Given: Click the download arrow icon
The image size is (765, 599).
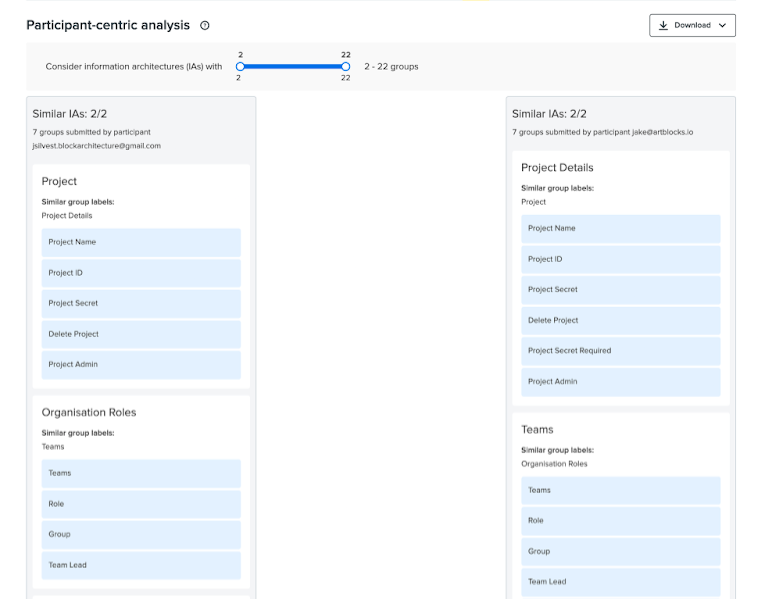Looking at the screenshot, I should (663, 25).
